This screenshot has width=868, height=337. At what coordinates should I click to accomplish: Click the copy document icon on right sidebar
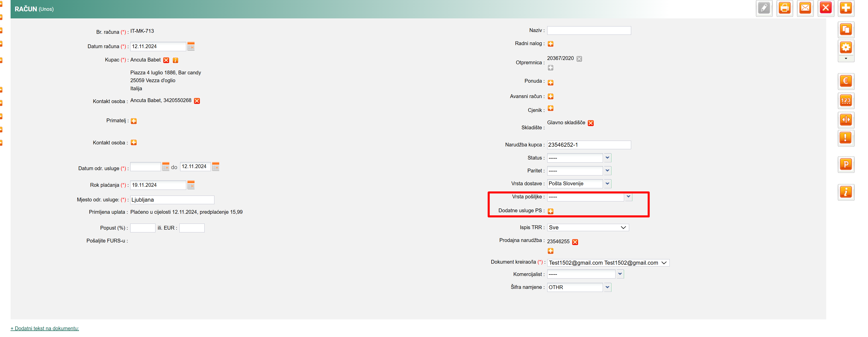pyautogui.click(x=846, y=30)
